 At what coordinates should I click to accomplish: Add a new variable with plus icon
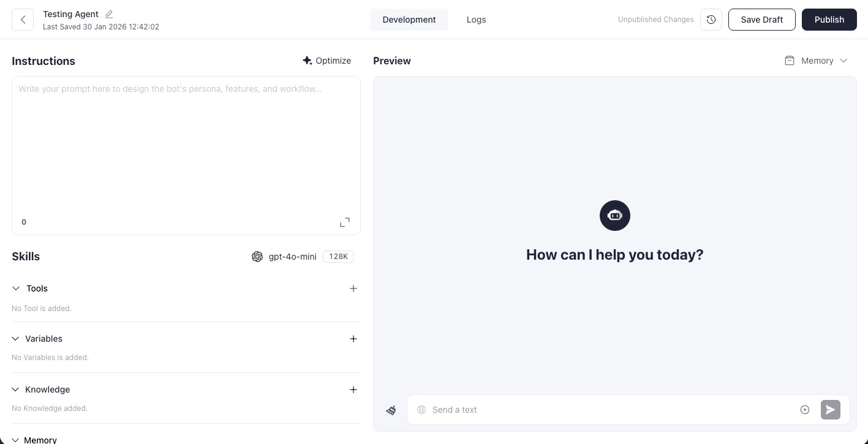[353, 339]
